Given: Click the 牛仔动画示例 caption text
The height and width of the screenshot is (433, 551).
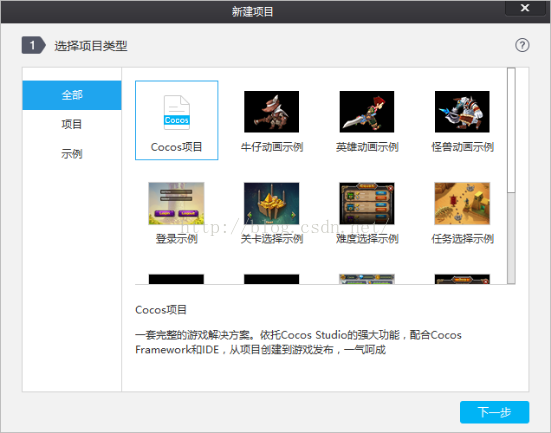Looking at the screenshot, I should click(272, 147).
